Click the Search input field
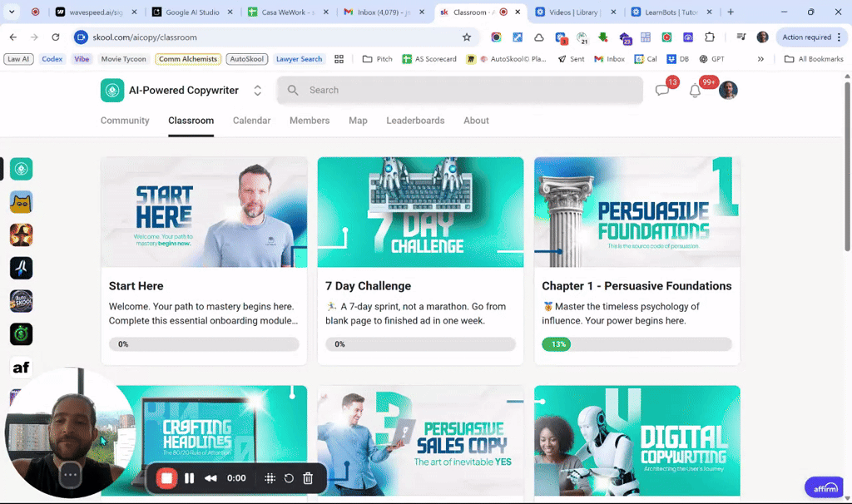The height and width of the screenshot is (504, 852). 459,90
